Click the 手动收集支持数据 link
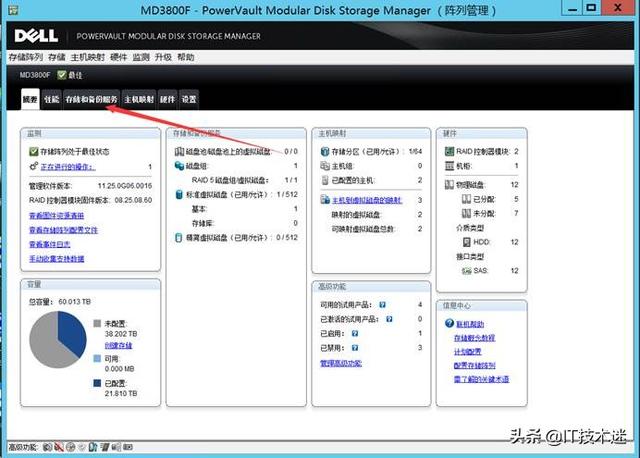Viewport: 640px width, 458px height. click(x=57, y=258)
